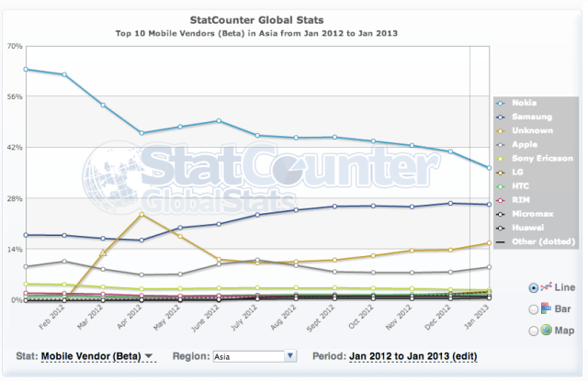Click Sony Ericsson legend marker

point(500,158)
